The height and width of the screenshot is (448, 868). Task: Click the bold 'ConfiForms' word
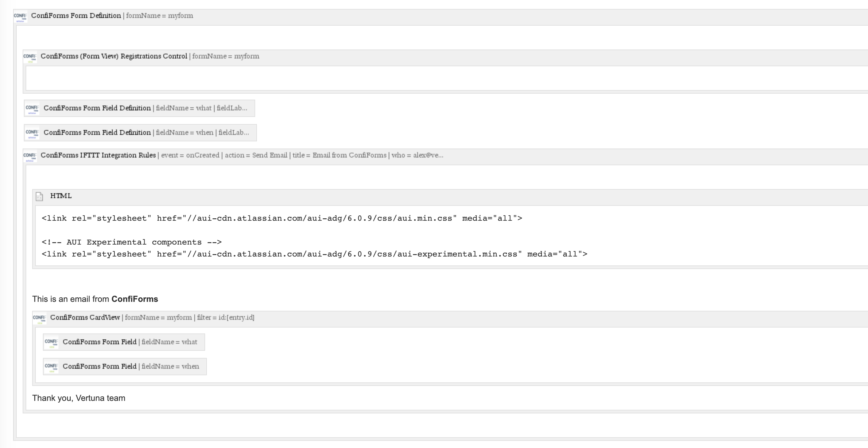(135, 299)
